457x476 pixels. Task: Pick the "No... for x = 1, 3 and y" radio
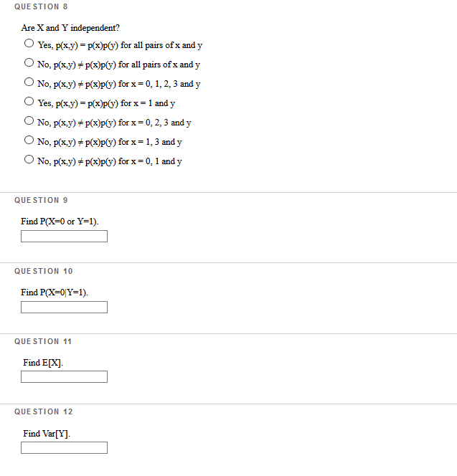pos(29,140)
